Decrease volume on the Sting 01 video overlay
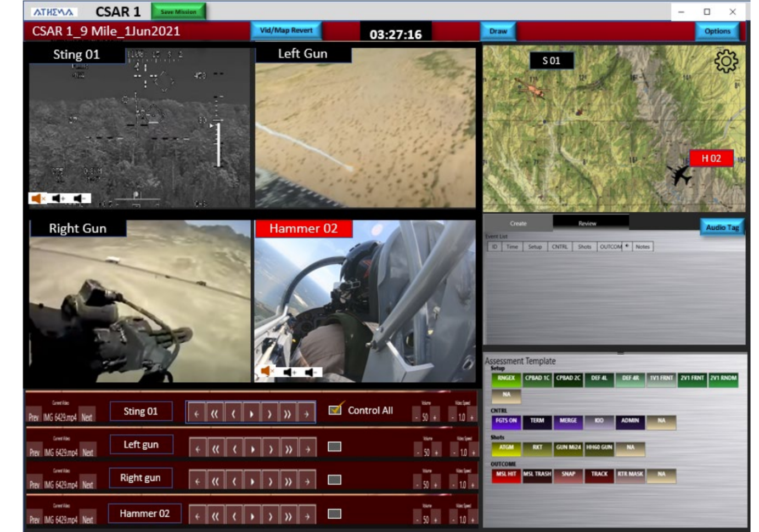759x532 pixels. coord(80,199)
